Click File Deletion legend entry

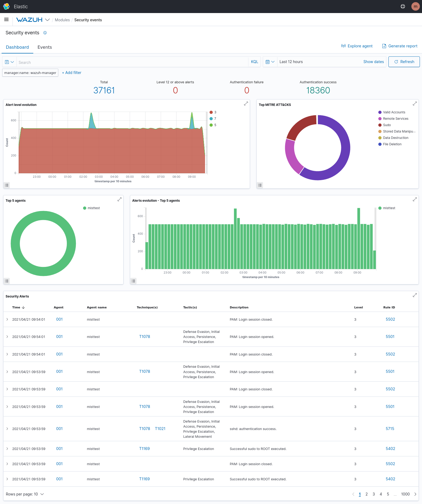[390, 144]
